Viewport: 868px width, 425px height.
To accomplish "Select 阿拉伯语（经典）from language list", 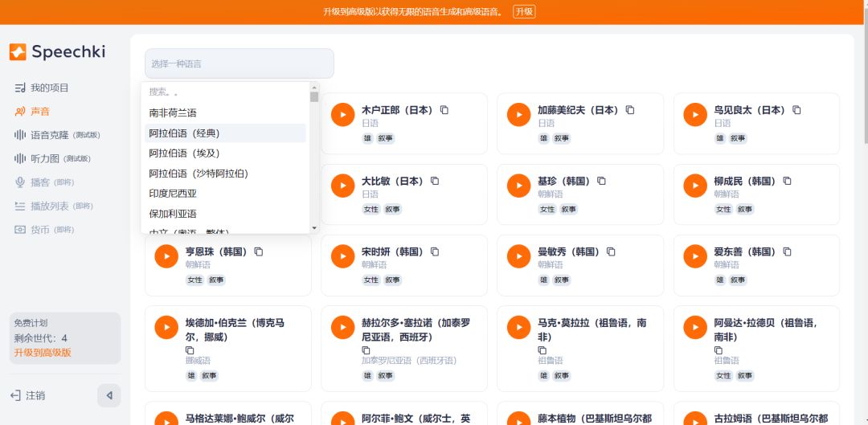I will pos(225,133).
